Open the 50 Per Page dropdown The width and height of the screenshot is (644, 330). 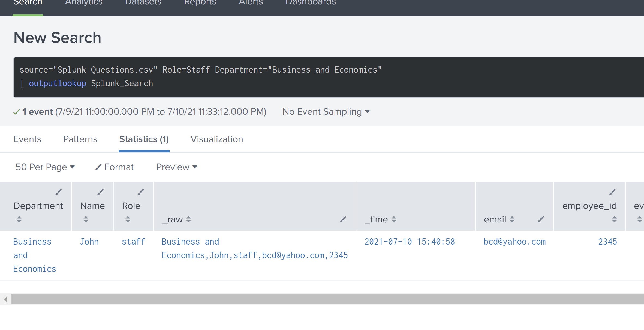tap(45, 167)
